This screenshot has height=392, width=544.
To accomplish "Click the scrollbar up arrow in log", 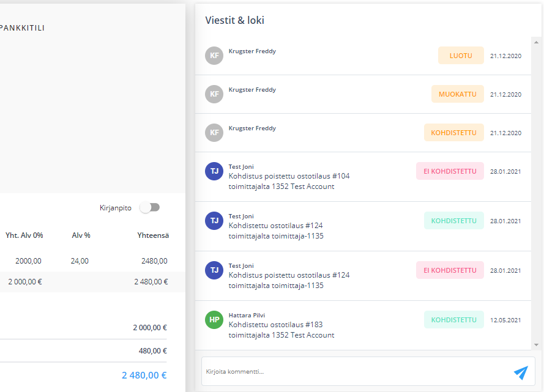I will pyautogui.click(x=537, y=42).
